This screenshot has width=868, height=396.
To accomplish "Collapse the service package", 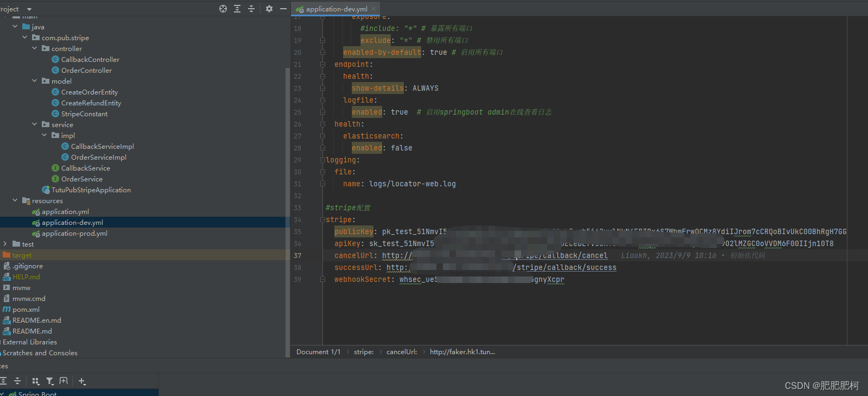I will [34, 124].
